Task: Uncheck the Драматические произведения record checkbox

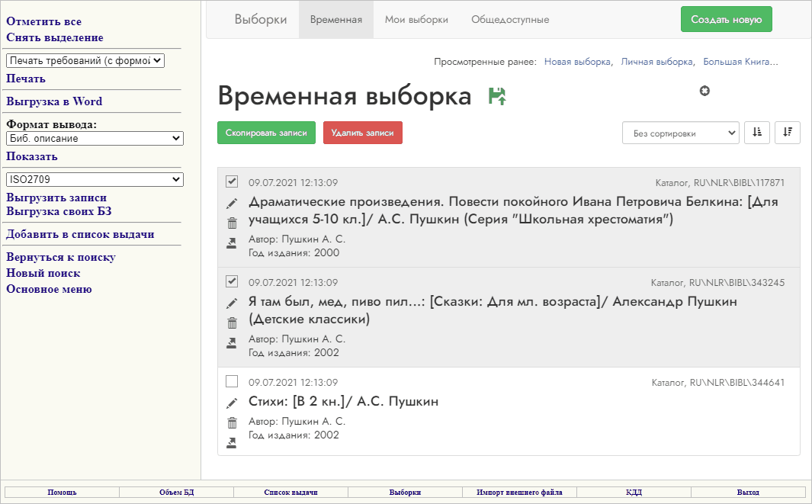Action: pyautogui.click(x=232, y=181)
